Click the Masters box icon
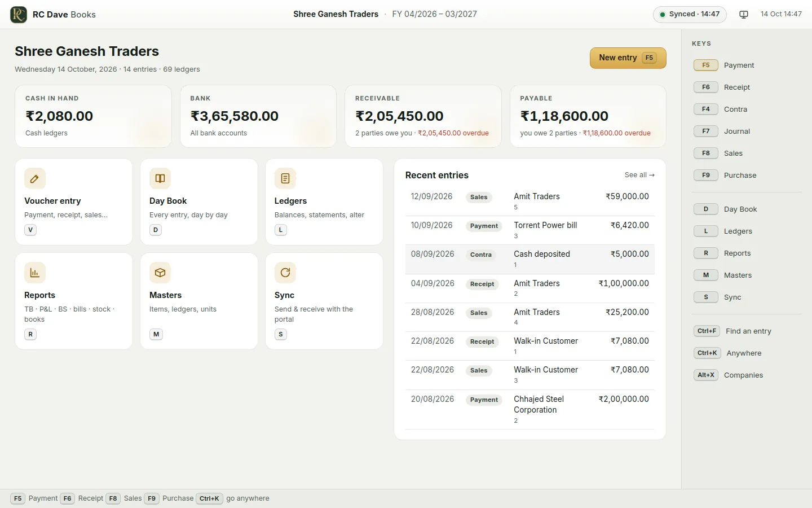Image resolution: width=812 pixels, height=508 pixels. pyautogui.click(x=160, y=273)
